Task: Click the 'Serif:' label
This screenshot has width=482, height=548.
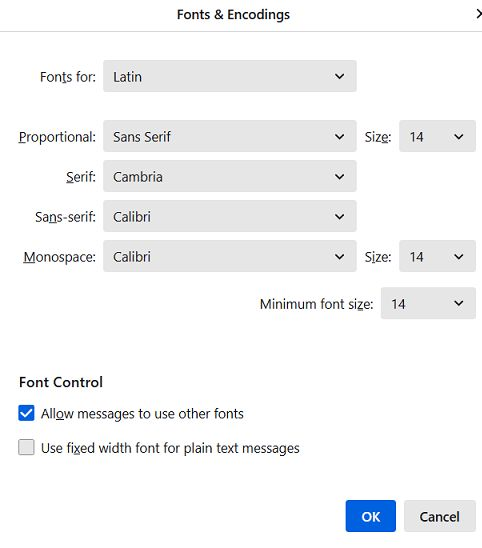Action: click(81, 177)
